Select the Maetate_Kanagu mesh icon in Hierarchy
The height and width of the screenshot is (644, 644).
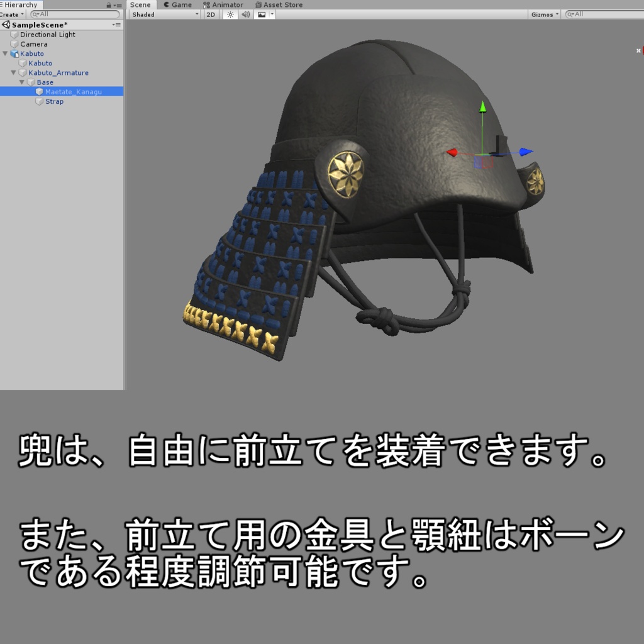click(39, 91)
